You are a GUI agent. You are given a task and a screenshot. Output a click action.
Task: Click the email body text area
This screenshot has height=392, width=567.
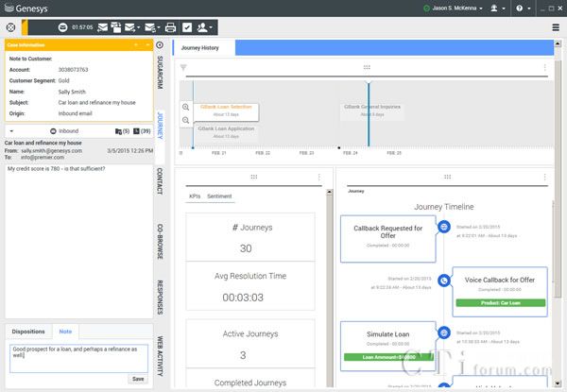[x=78, y=241]
